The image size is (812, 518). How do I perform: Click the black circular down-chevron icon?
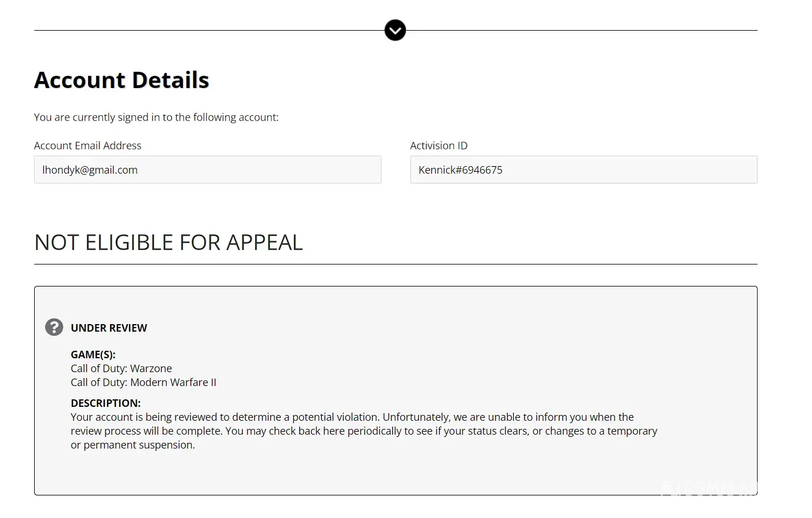(395, 30)
